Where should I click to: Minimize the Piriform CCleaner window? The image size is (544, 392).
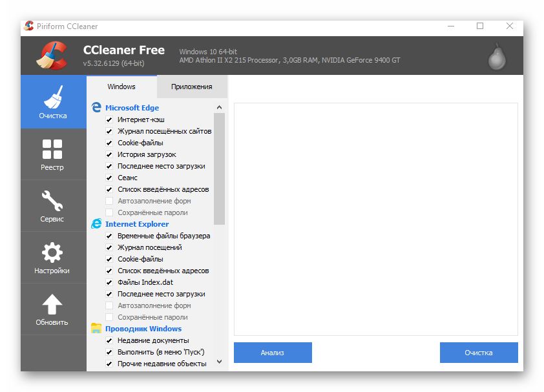451,26
